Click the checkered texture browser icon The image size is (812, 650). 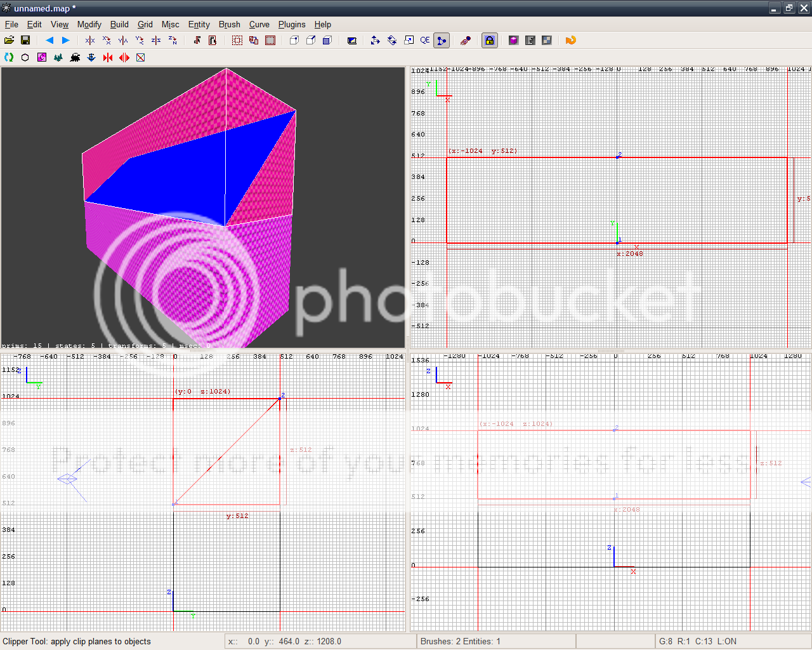(x=547, y=40)
